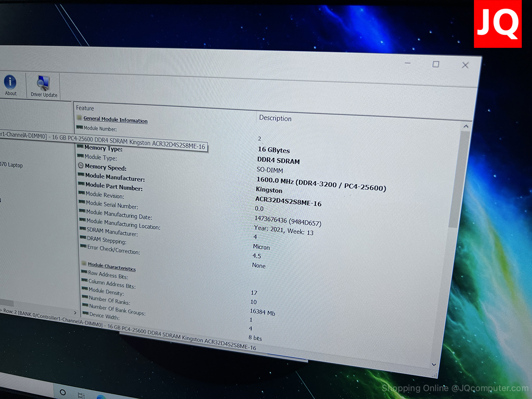Viewport: 532px width, 399px height.
Task: Click chip icon beside Column Address Bits
Action: click(85, 280)
